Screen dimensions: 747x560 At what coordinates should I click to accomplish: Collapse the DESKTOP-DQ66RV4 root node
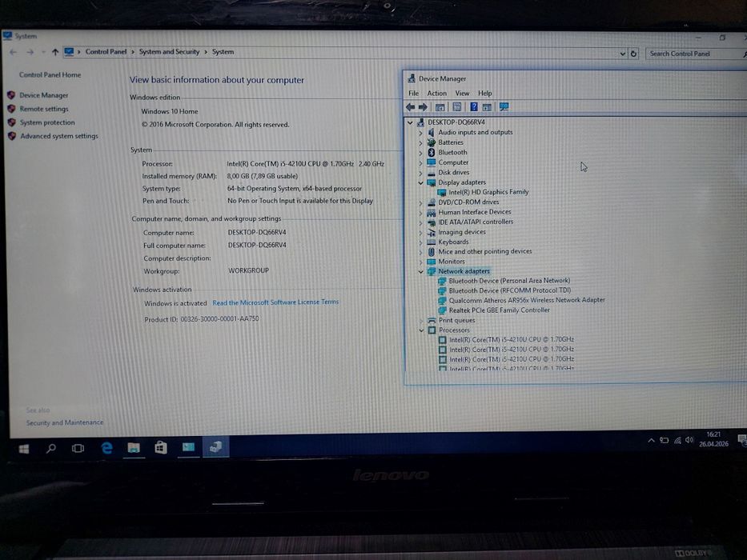point(410,122)
